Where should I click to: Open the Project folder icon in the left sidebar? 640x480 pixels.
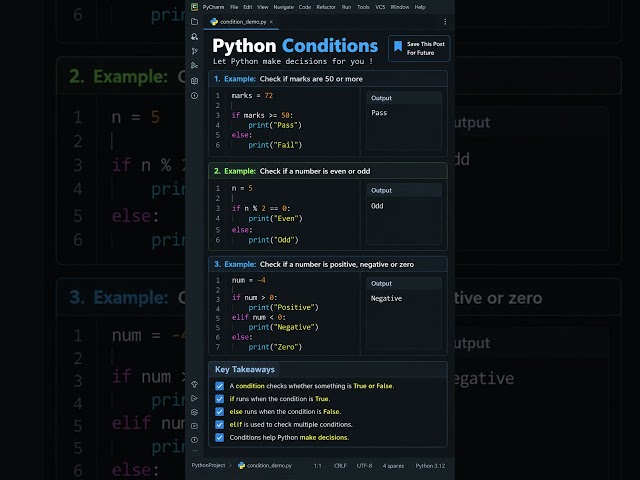pos(195,22)
